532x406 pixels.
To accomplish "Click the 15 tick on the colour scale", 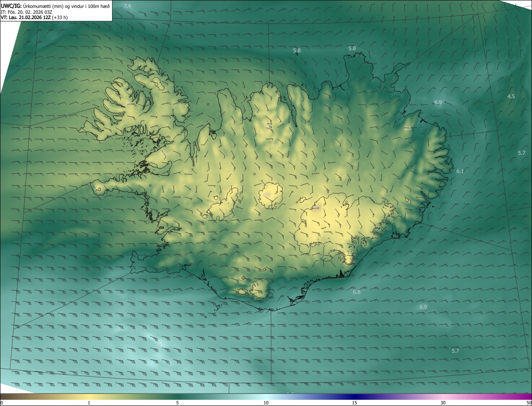I will point(355,403).
